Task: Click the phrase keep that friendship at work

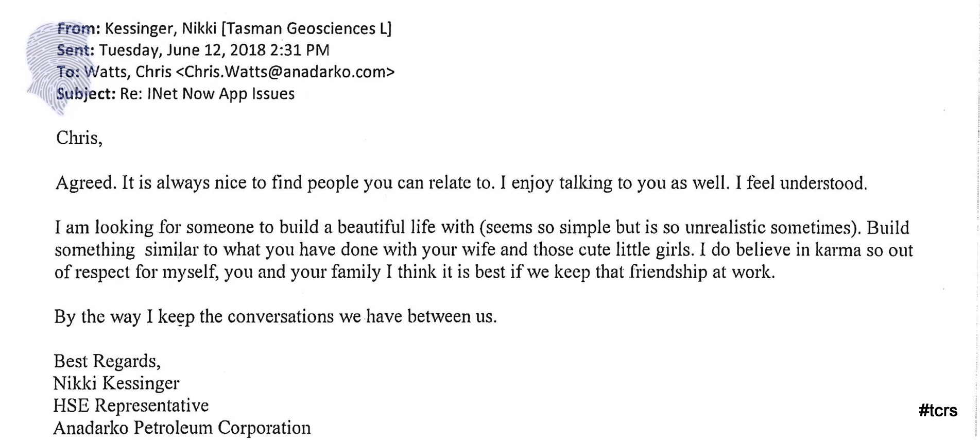Action: coord(664,272)
